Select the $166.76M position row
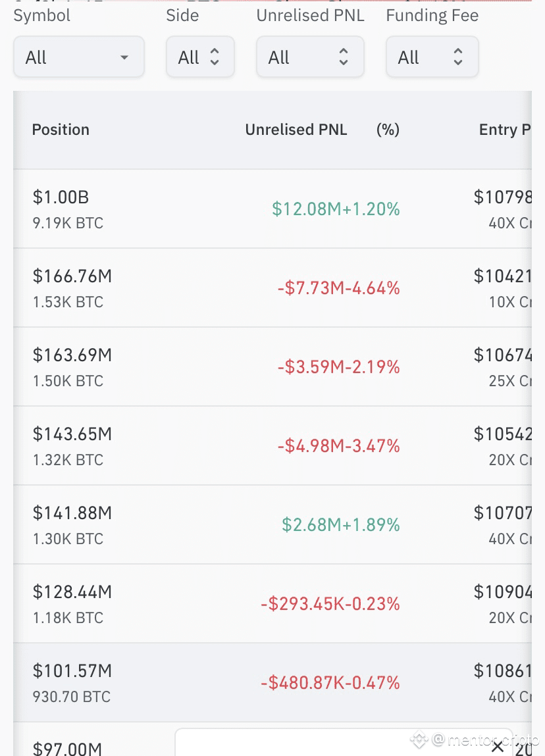The width and height of the screenshot is (545, 756). coord(272,288)
